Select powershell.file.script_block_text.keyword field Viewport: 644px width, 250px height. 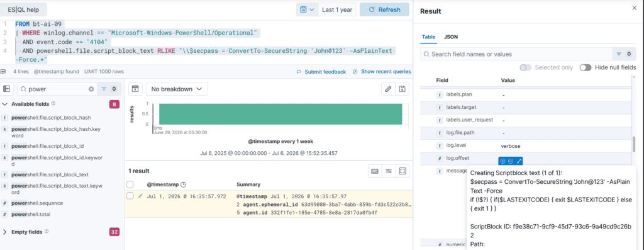[x=57, y=189]
